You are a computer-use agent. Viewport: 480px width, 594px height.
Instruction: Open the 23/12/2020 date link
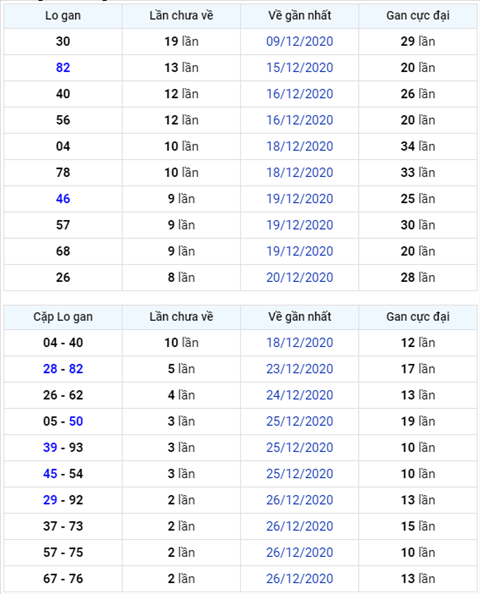pyautogui.click(x=299, y=369)
